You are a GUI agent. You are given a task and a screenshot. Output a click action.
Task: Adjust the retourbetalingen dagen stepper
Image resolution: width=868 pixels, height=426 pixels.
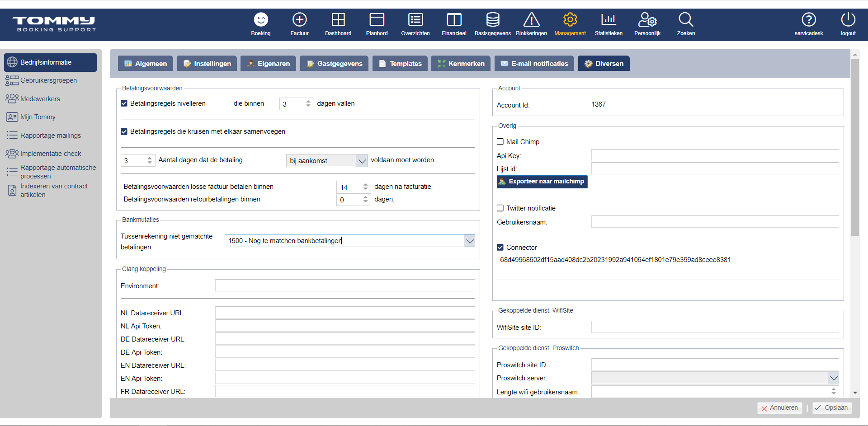365,199
